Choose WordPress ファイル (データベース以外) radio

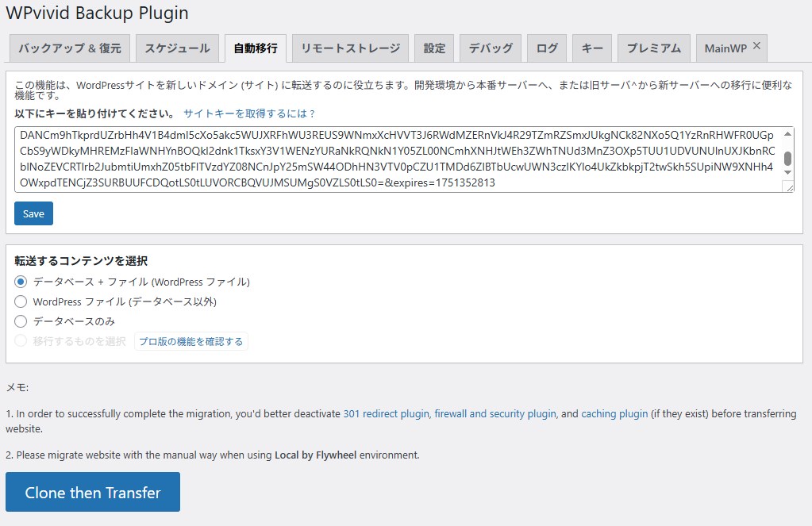(21, 301)
